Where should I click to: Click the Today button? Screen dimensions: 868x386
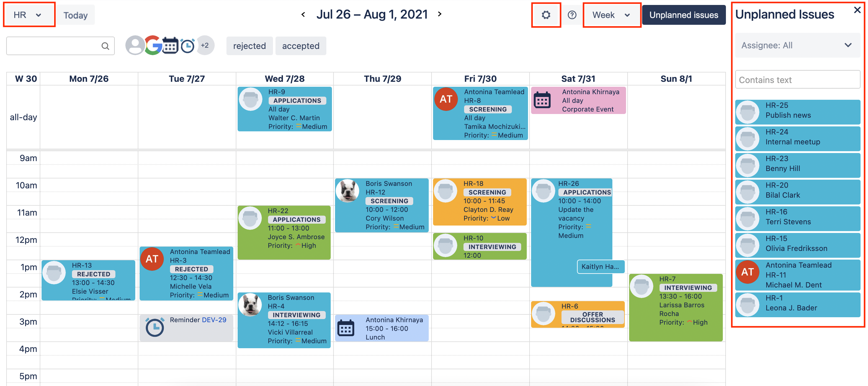click(75, 15)
